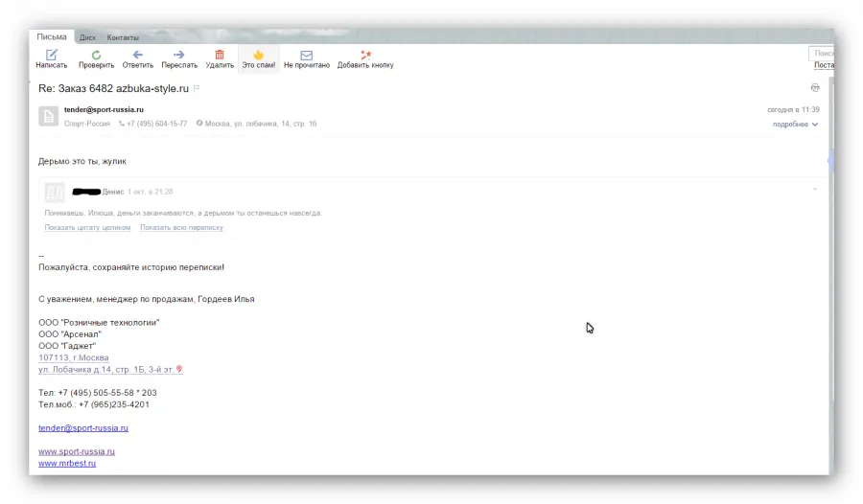Click the mobile number +7 (965)235-4201
This screenshot has height=504, width=863.
pyautogui.click(x=114, y=404)
